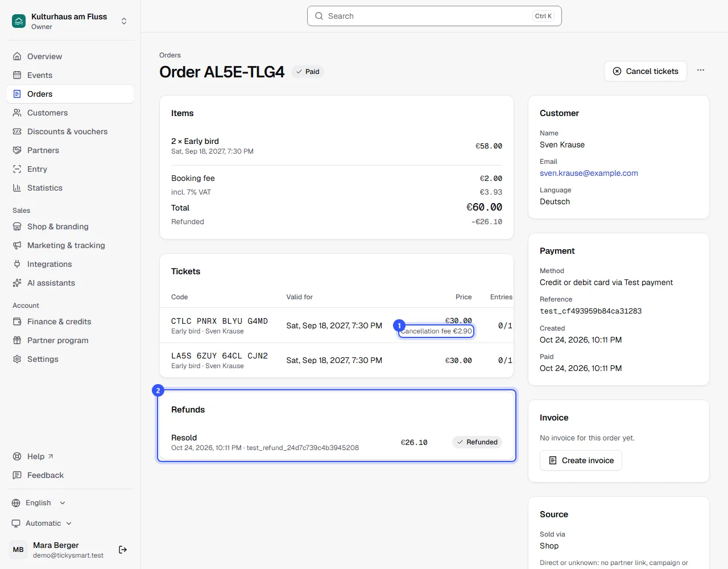This screenshot has height=569, width=728.
Task: Click the Settings gear icon
Action: [17, 359]
